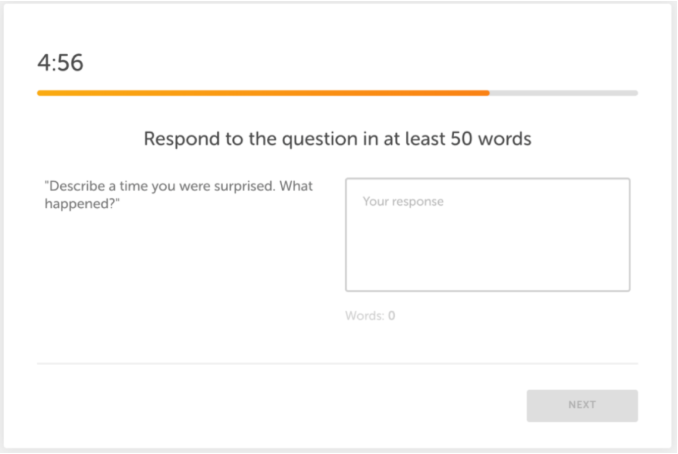Click the gray unfilled end of progress bar
678x454 pixels.
tap(563, 93)
